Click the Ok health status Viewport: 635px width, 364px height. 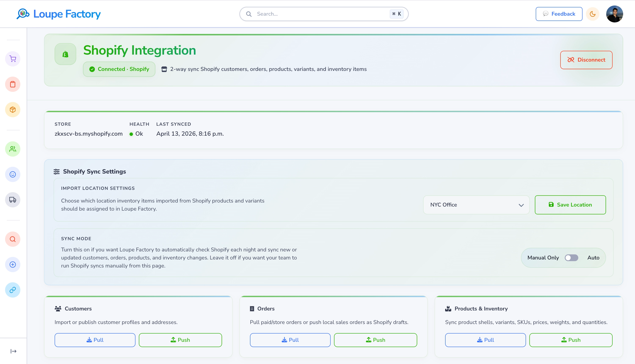pos(136,134)
